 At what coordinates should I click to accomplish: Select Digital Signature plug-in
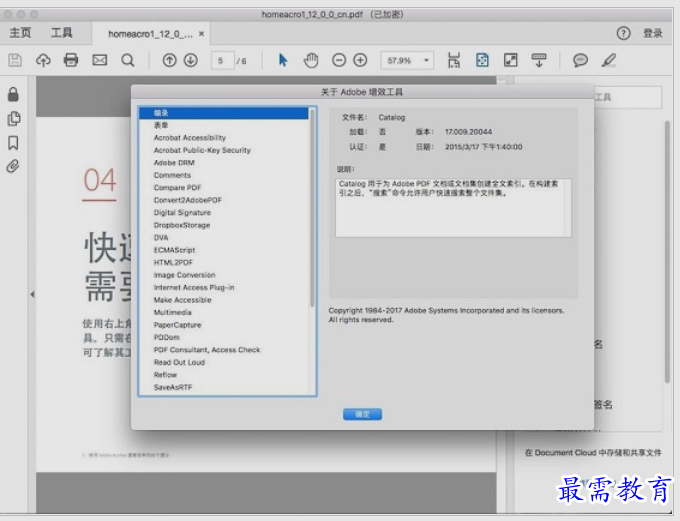click(224, 213)
